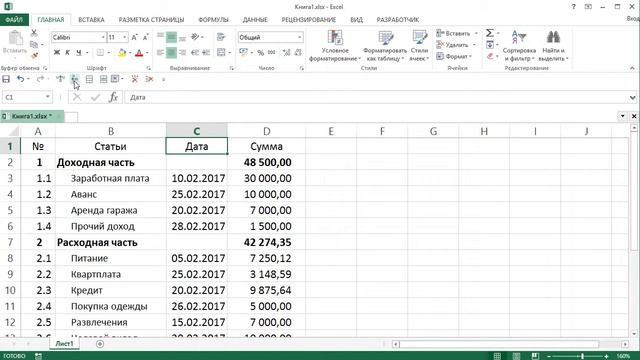Click the Decrease Indent icon
This screenshot has width=640, height=360.
(195, 52)
